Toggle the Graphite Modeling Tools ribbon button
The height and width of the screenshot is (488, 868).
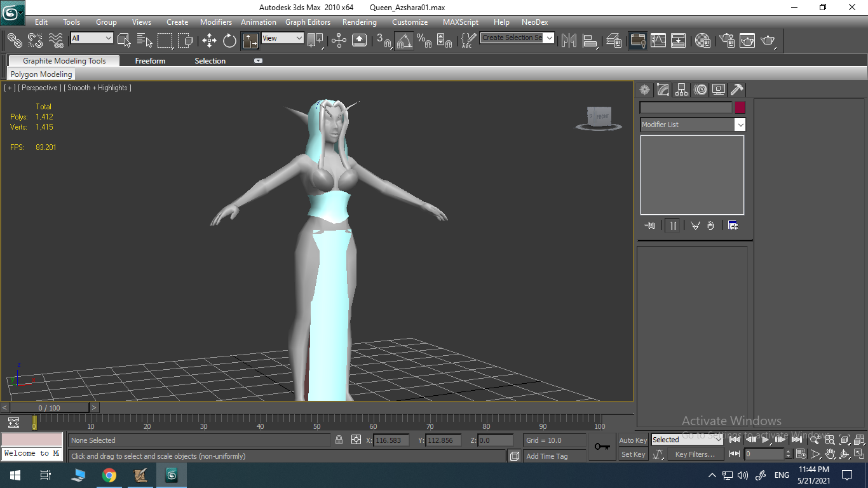pos(637,40)
